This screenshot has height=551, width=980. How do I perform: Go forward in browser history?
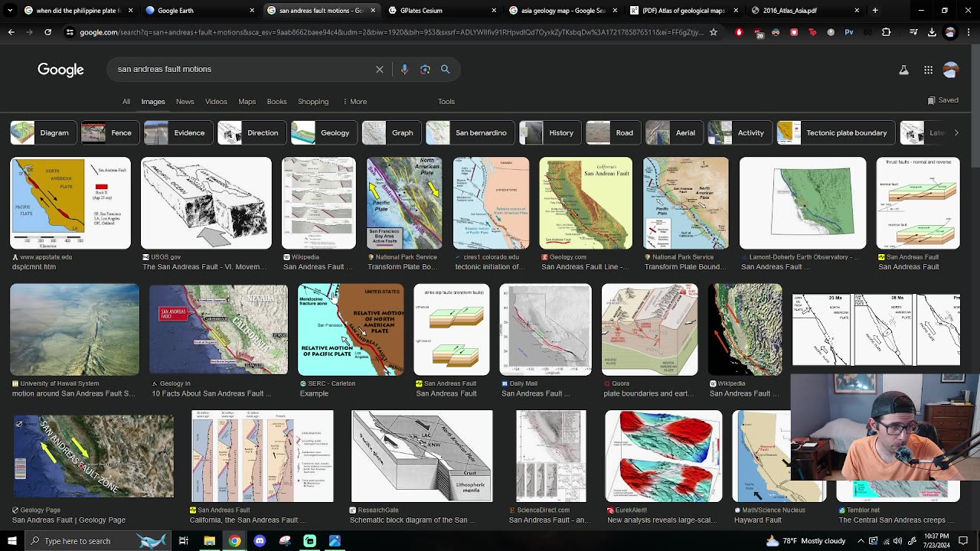(x=29, y=32)
